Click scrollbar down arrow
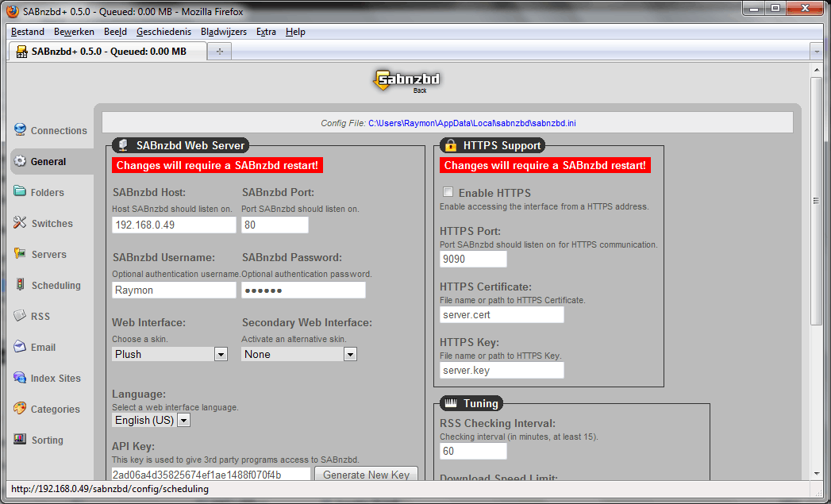Viewport: 831px width, 504px height. (x=816, y=474)
